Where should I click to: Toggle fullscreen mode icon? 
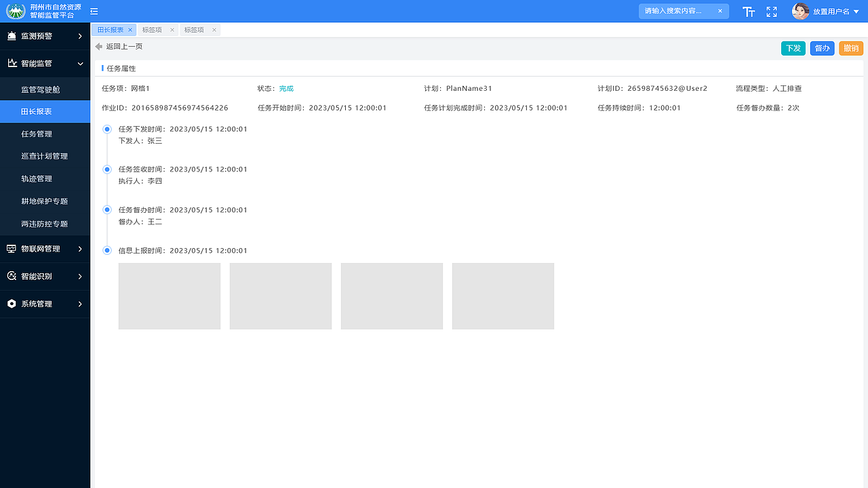click(x=772, y=12)
